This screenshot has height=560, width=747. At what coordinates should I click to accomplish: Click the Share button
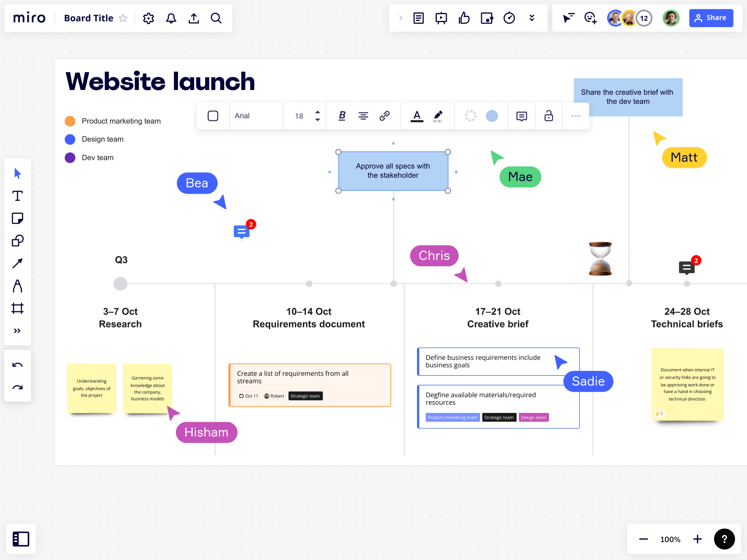click(x=711, y=18)
